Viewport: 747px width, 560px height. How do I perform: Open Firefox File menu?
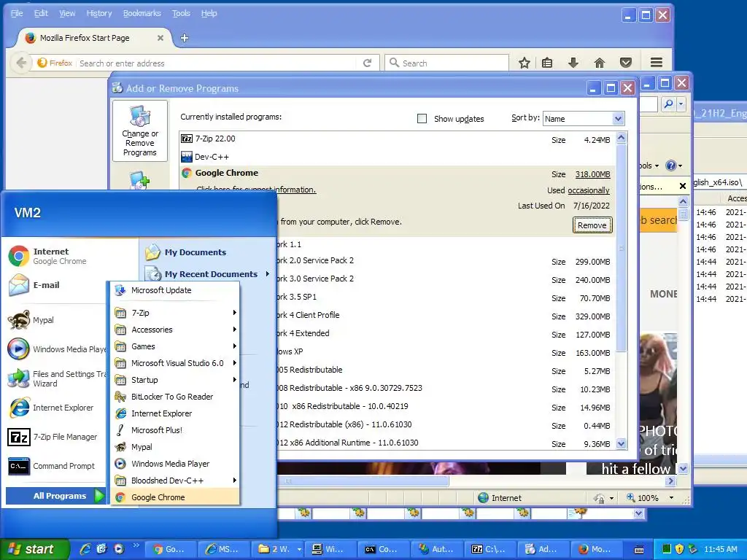[17, 13]
